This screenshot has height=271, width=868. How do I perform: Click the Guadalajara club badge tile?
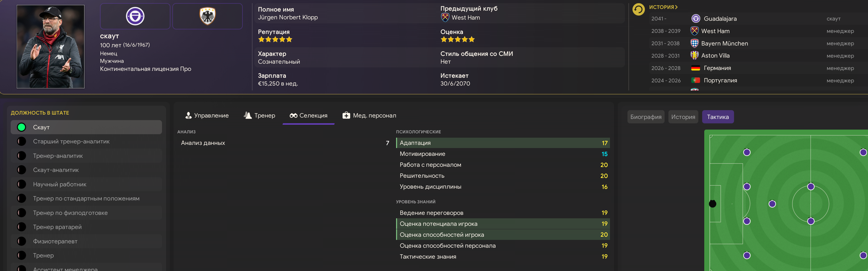click(x=135, y=16)
